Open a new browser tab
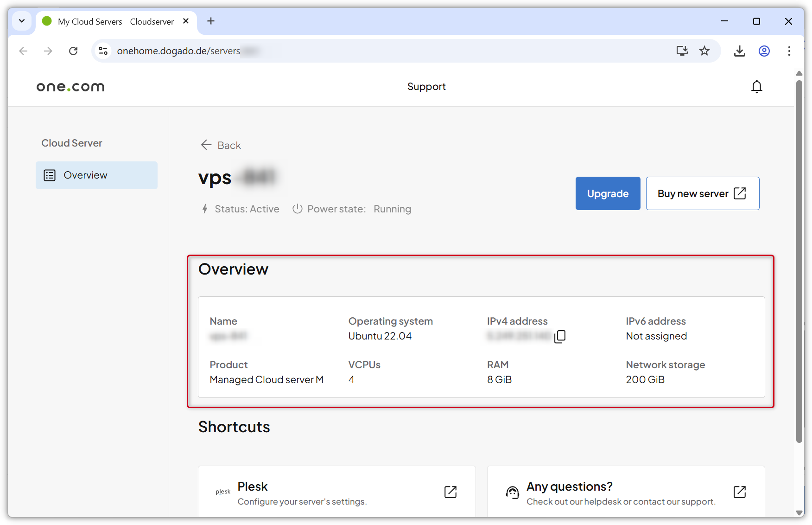 [211, 21]
